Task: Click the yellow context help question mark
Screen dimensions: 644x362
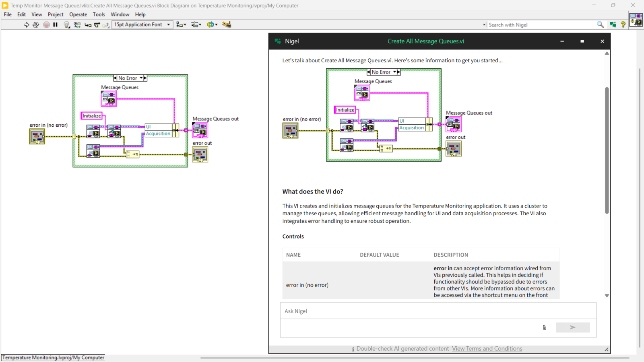Action: [x=623, y=25]
